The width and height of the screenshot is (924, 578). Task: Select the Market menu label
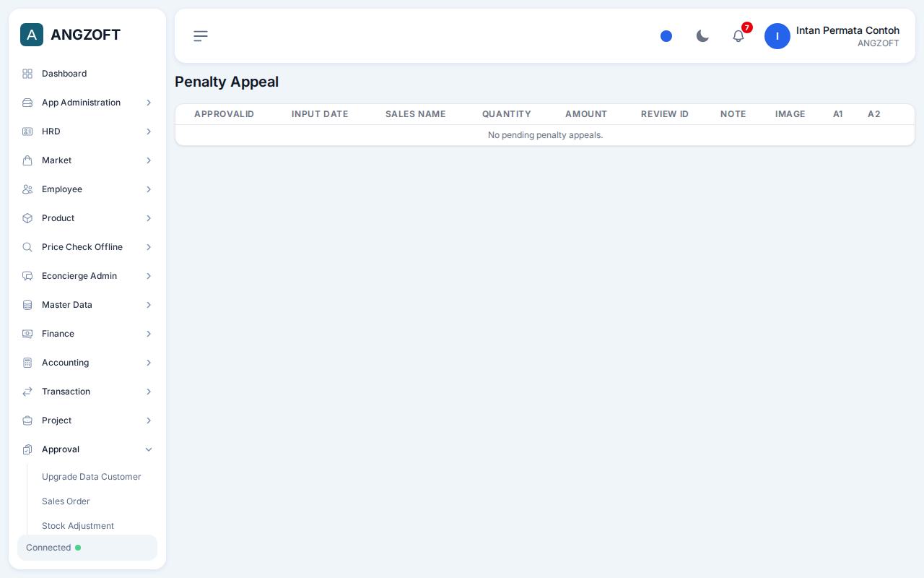click(56, 160)
